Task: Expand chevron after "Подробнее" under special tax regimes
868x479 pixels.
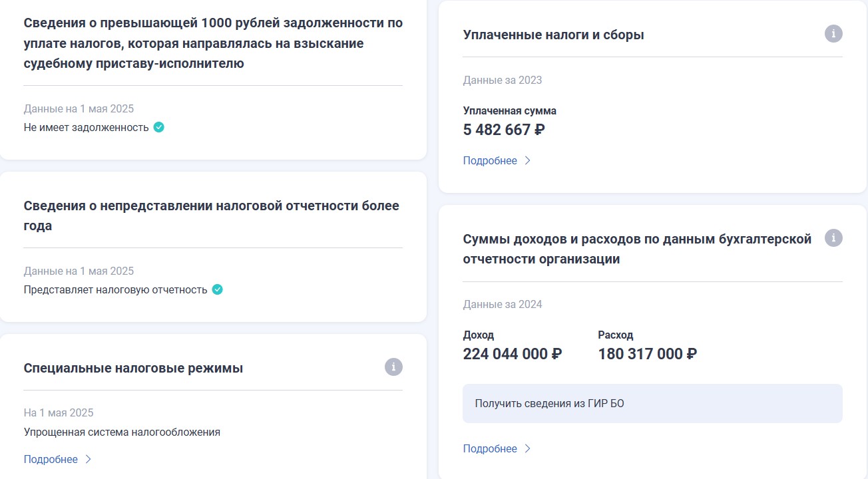Action: click(x=88, y=459)
